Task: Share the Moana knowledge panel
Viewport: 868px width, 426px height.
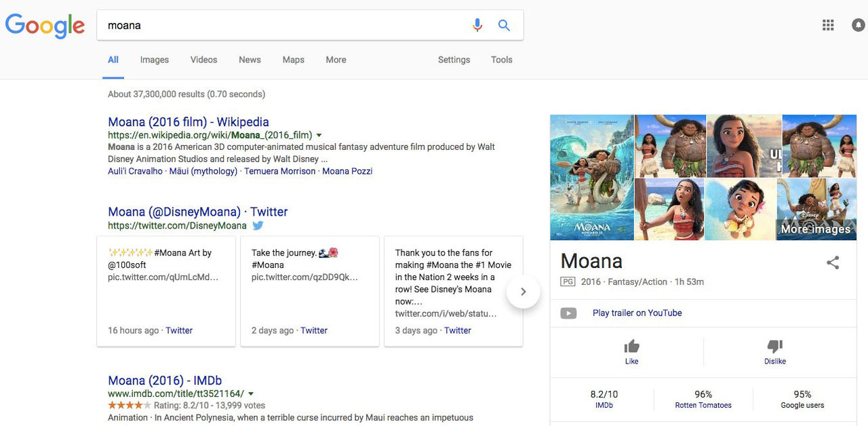Action: (x=833, y=263)
